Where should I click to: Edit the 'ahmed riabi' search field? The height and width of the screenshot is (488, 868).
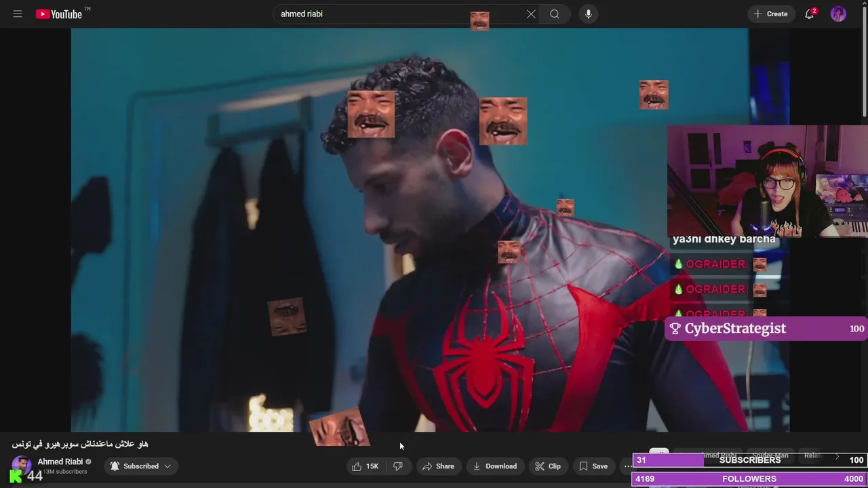[400, 14]
